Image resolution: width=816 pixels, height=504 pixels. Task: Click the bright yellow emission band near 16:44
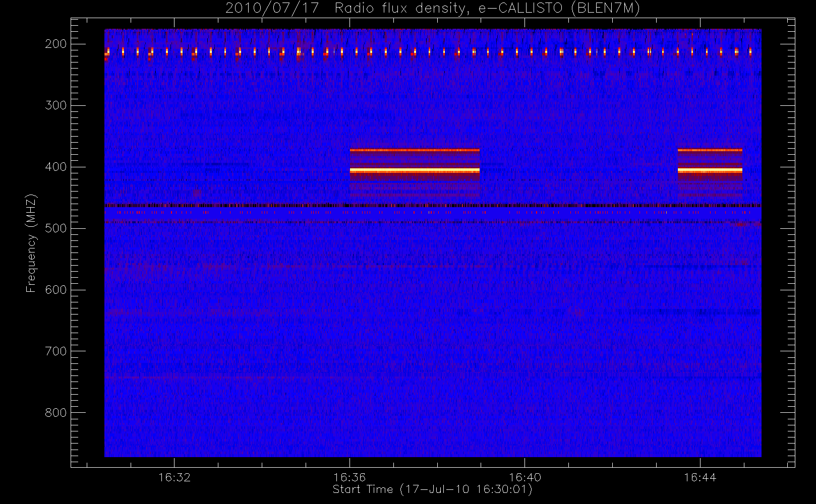click(710, 171)
